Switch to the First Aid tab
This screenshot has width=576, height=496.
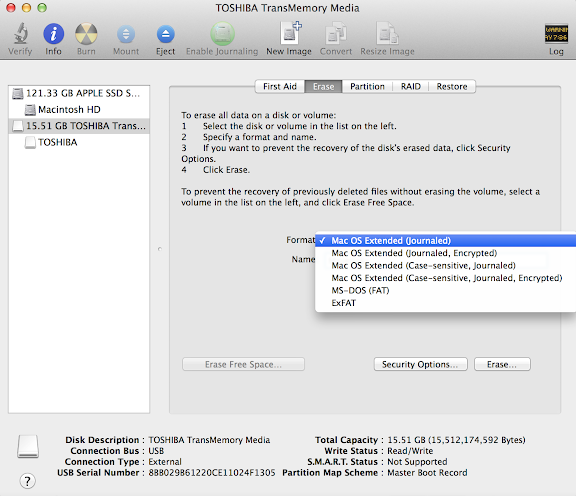tap(280, 86)
